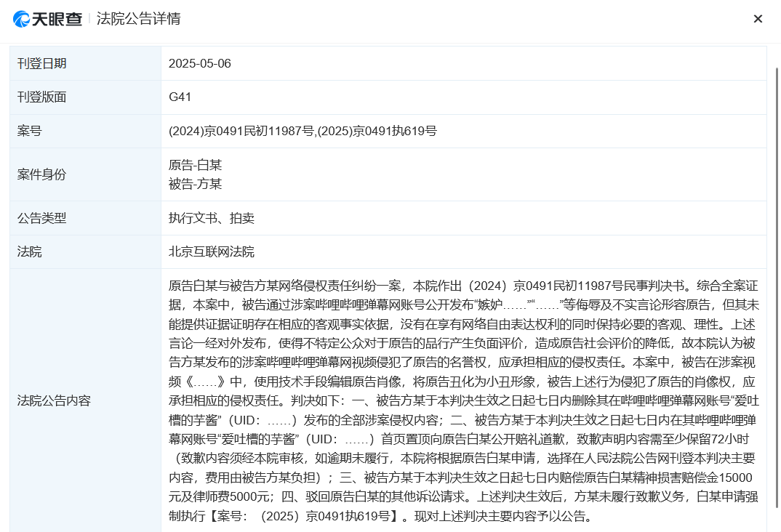Click the announcement content paragraph text
The width and height of the screenshot is (781, 532).
point(464,400)
